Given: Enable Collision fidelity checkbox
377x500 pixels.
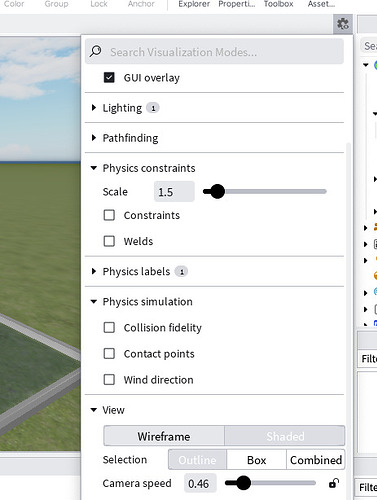Looking at the screenshot, I should 109,327.
